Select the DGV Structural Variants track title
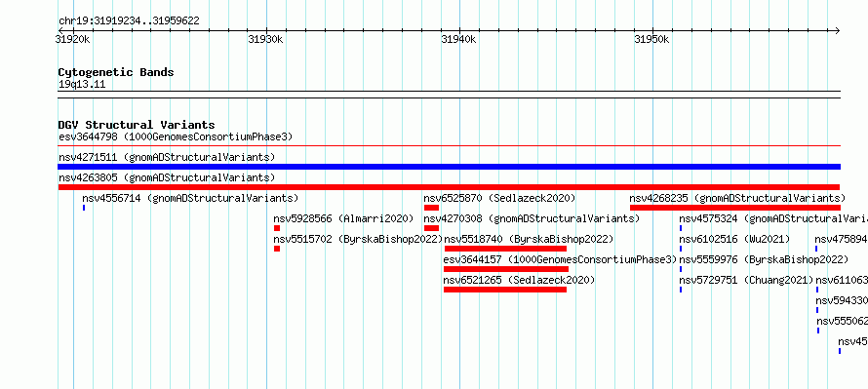 click(x=137, y=125)
